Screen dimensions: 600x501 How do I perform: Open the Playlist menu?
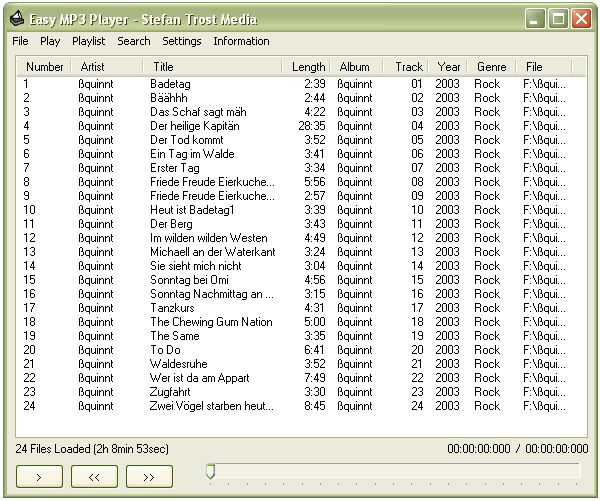pyautogui.click(x=88, y=41)
